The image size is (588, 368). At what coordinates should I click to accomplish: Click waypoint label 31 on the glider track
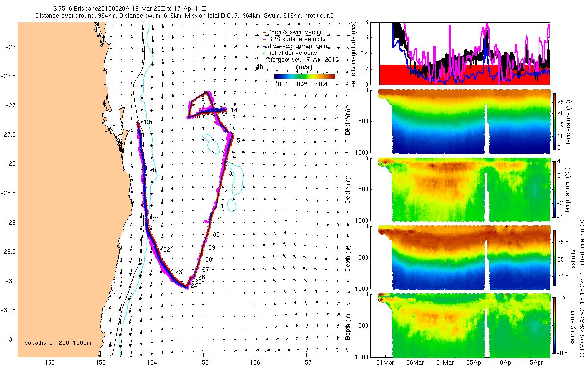click(x=219, y=219)
